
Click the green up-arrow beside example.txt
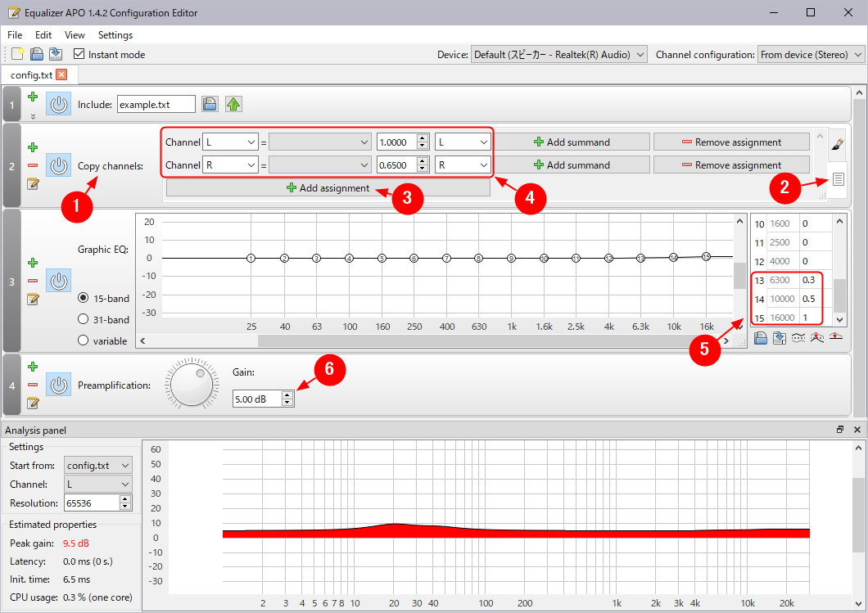pos(233,104)
